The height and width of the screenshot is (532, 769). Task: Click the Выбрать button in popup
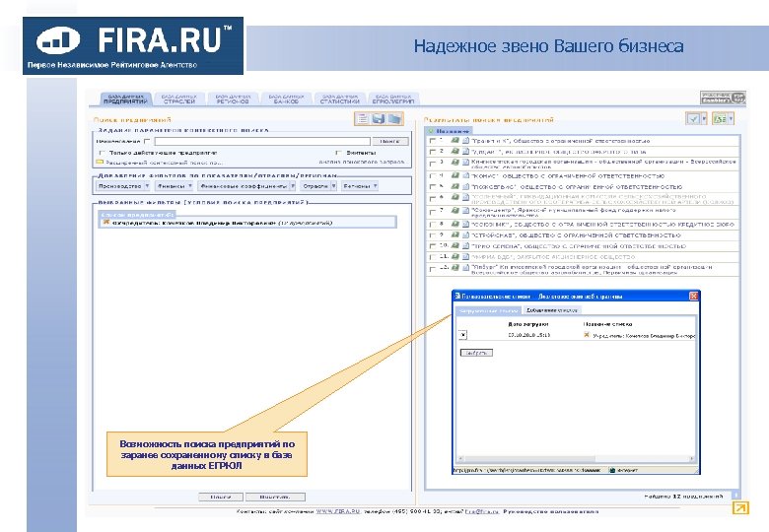click(476, 353)
